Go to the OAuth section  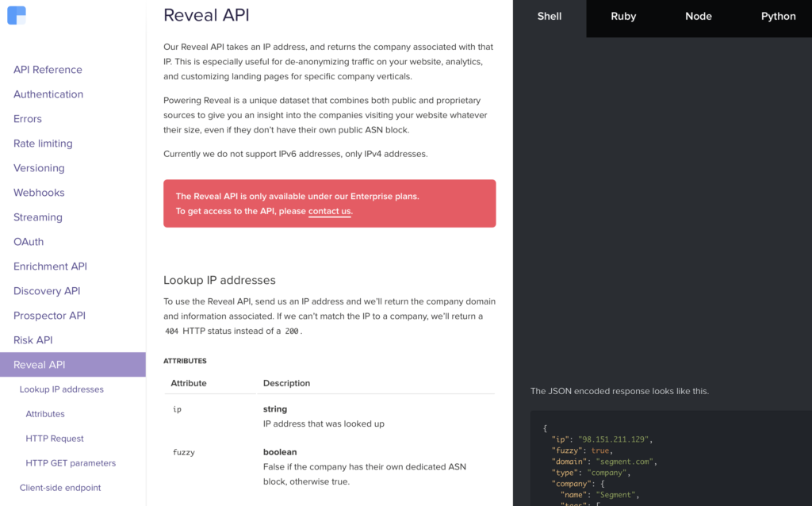[29, 242]
